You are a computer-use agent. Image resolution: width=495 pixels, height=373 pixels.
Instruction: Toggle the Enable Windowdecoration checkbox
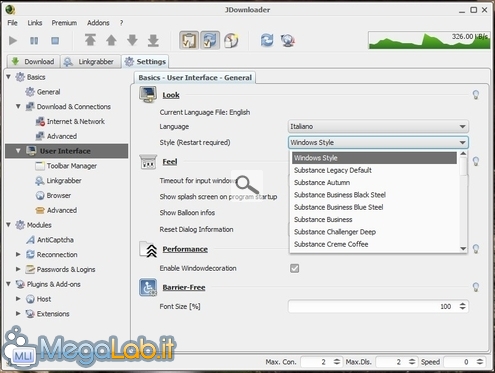pyautogui.click(x=294, y=268)
